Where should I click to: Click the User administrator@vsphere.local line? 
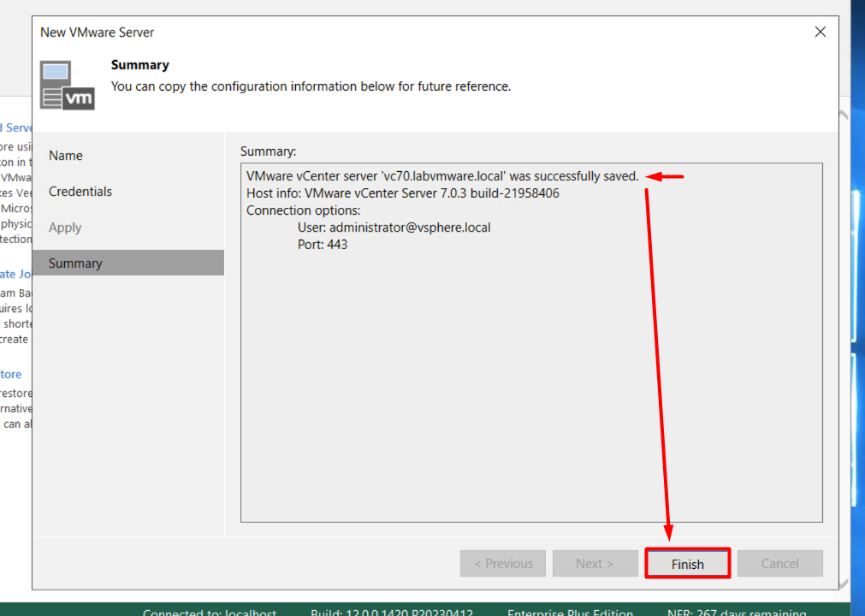pos(394,228)
